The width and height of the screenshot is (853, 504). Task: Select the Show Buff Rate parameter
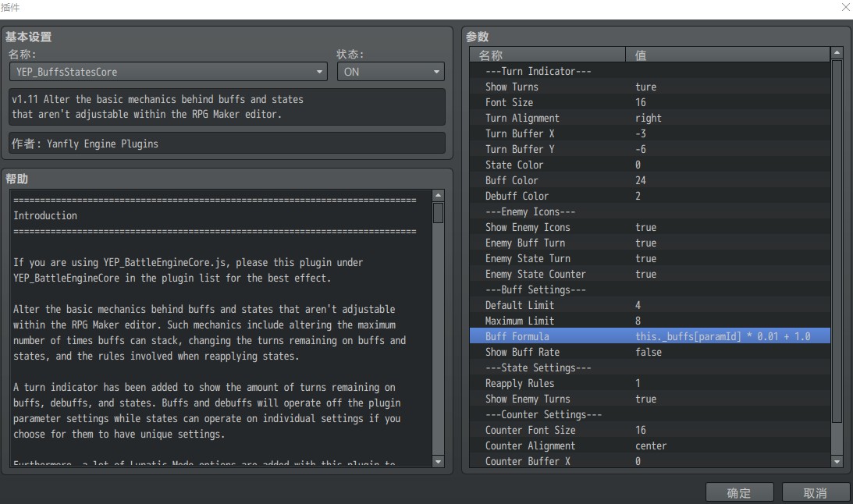(x=650, y=353)
